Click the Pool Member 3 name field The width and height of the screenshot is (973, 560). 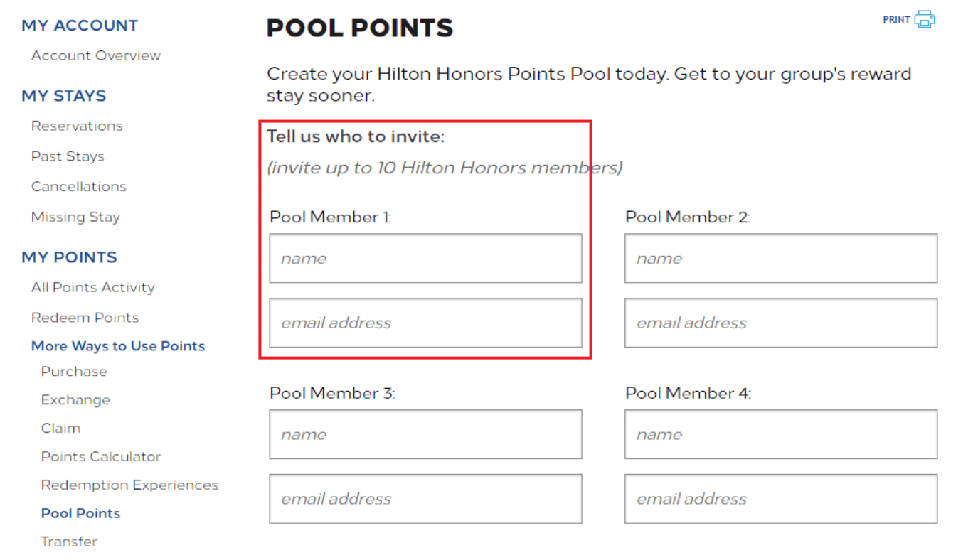[x=425, y=434]
